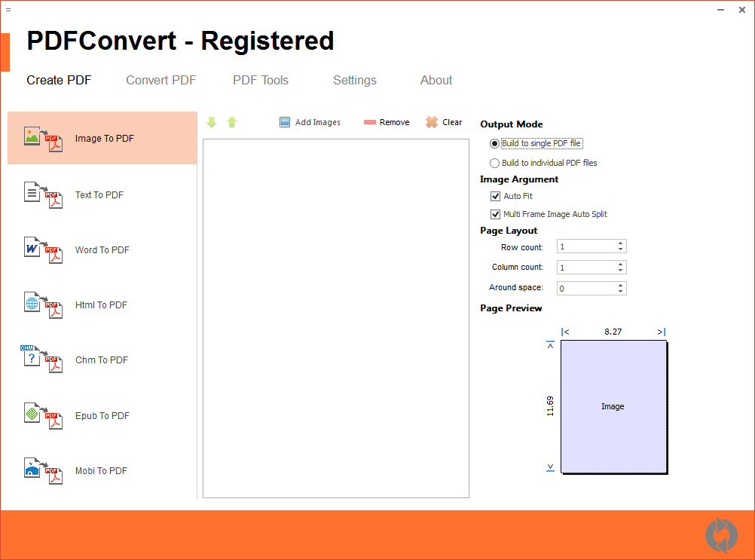Open the top-left window menu icon
This screenshot has width=755, height=560.
coord(8,10)
